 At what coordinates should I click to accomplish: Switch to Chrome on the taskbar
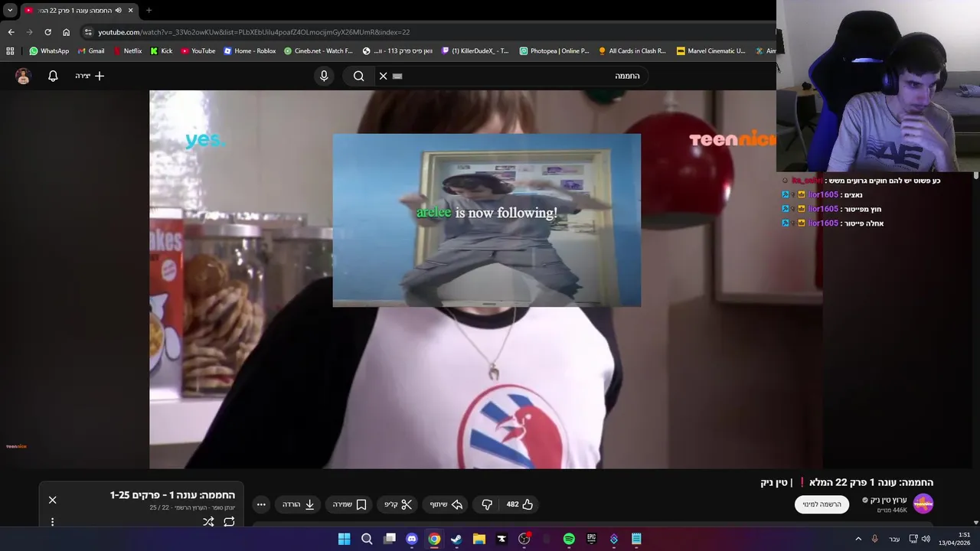[434, 539]
